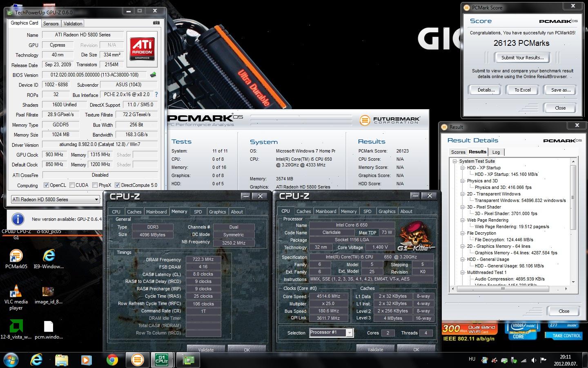Screen dimensions: 588x368
Task: Open the Scores tab in Result Details
Action: 458,152
